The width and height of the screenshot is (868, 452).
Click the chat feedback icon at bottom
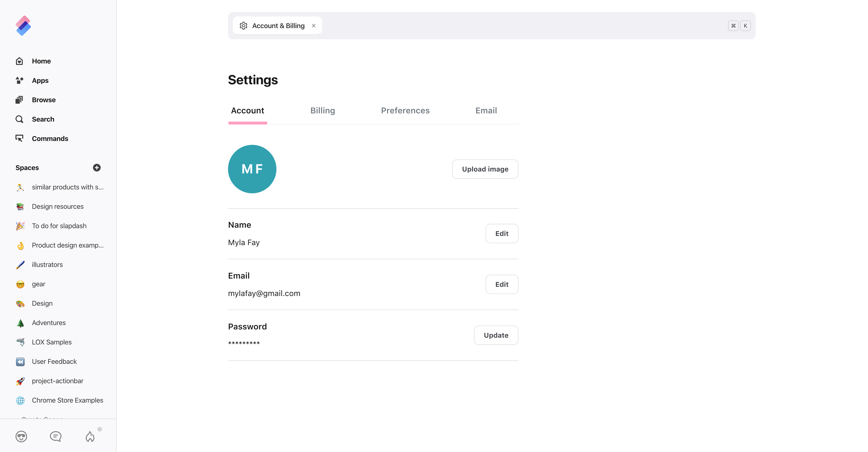(56, 436)
